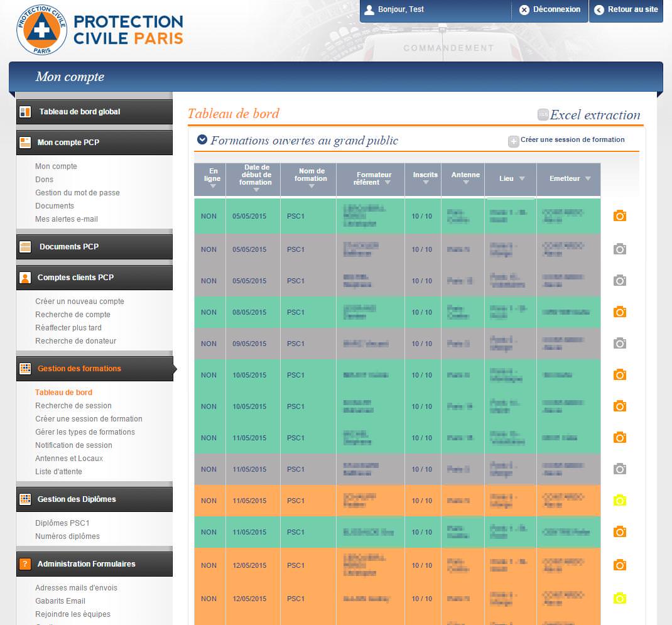Sort by Formateur référent column arrow
The image size is (672, 625).
click(387, 183)
